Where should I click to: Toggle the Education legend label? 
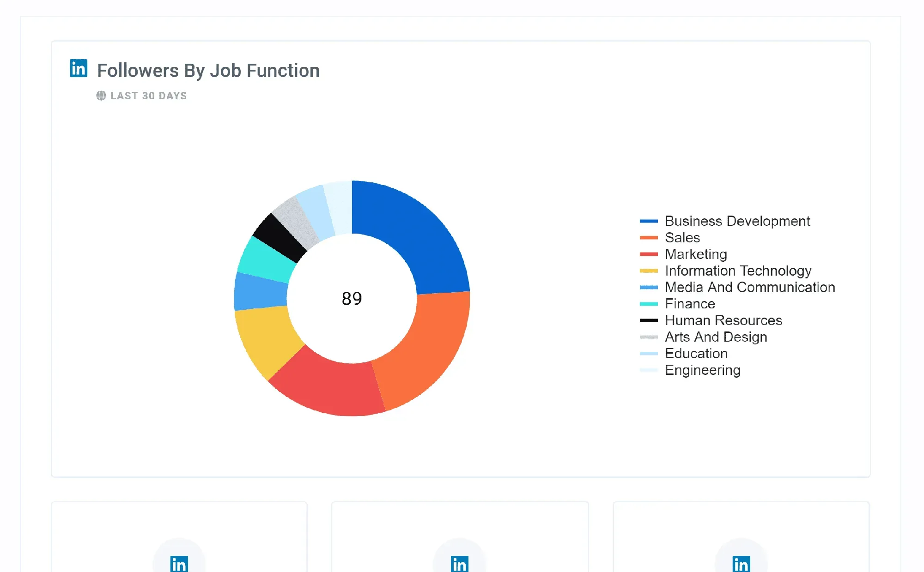(696, 354)
